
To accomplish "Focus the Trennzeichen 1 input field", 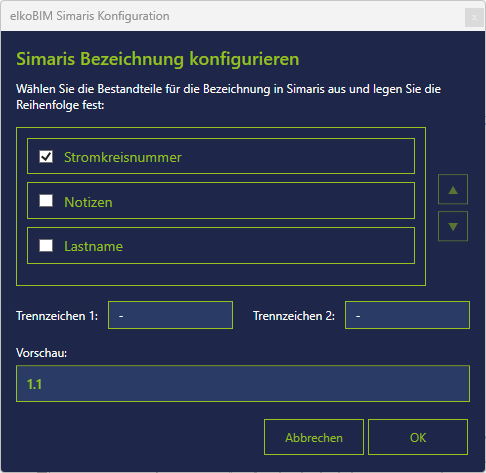I will pos(170,315).
